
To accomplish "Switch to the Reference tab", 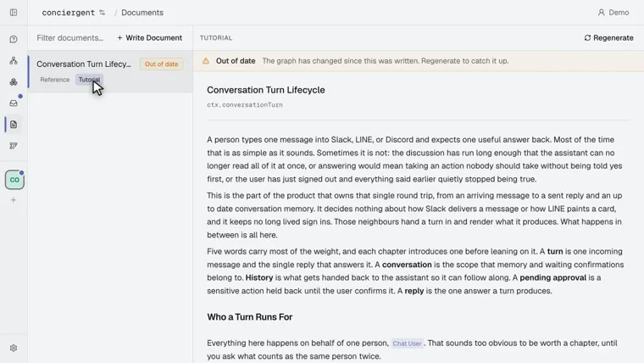I will pyautogui.click(x=54, y=80).
